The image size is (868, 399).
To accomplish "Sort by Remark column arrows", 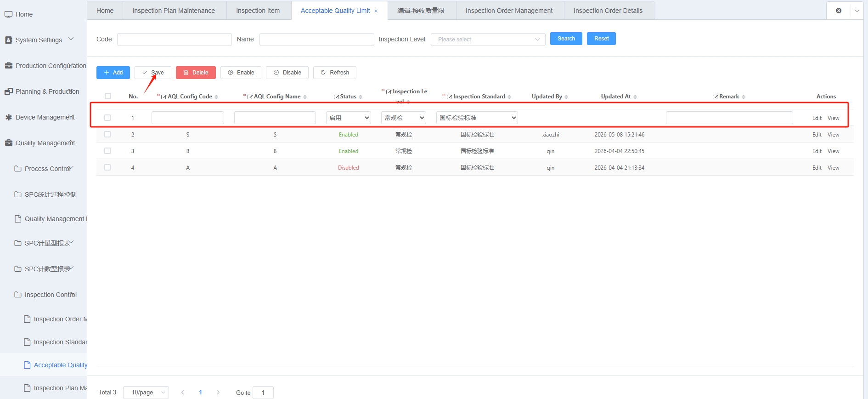I will [744, 97].
